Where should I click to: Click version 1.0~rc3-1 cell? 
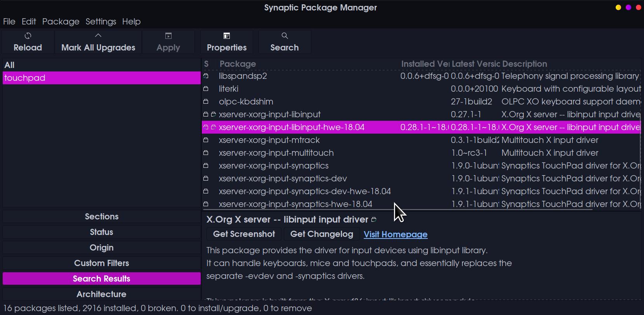click(469, 153)
